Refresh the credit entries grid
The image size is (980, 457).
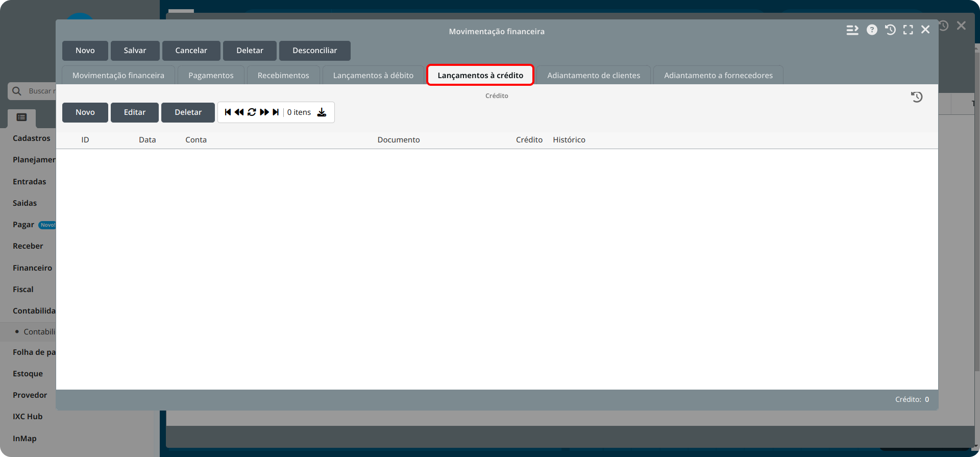pos(252,112)
